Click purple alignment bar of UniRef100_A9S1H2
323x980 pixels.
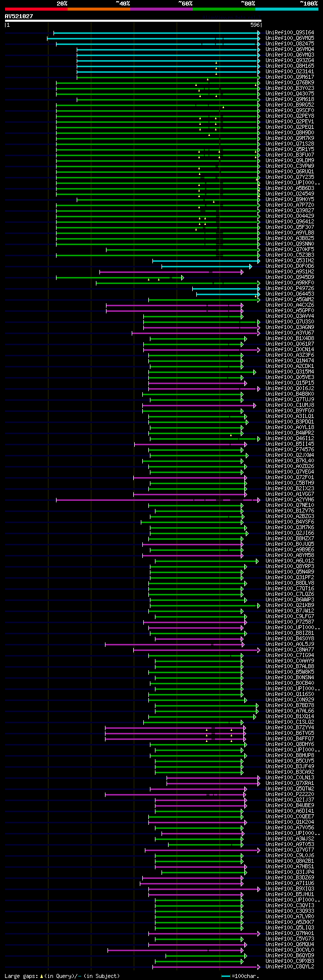pyautogui.click(x=172, y=272)
